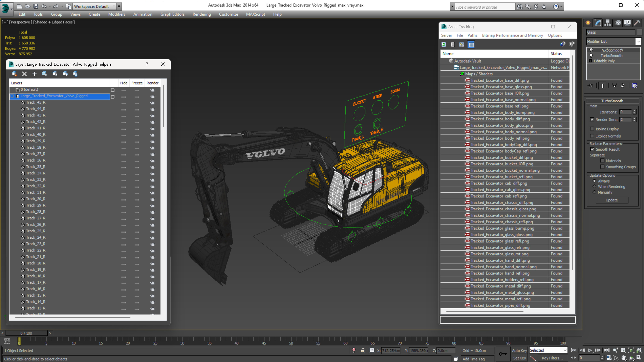
Task: Open the Utilities command panel tab
Action: (637, 23)
